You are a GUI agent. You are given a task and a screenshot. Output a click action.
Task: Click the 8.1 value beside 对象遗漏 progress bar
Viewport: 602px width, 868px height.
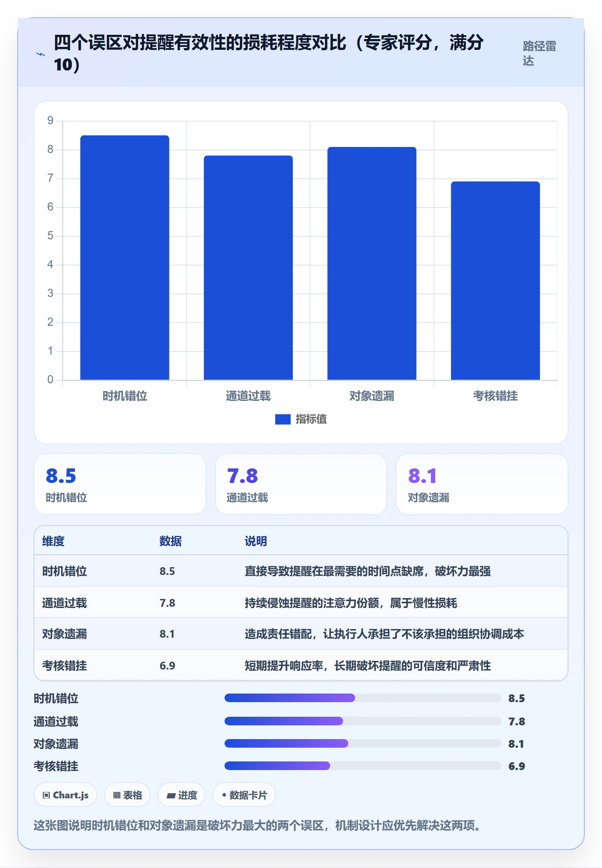[x=516, y=744]
